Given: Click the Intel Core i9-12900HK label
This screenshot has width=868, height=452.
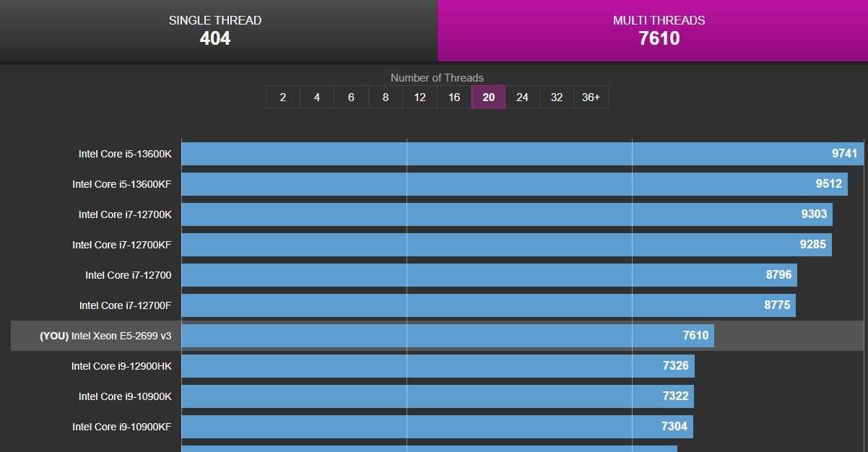Looking at the screenshot, I should [121, 366].
